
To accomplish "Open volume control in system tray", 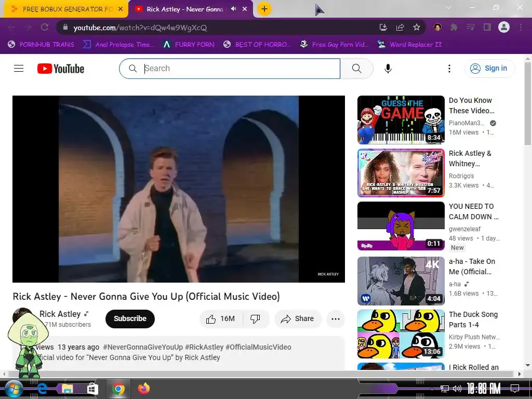I will [457, 389].
